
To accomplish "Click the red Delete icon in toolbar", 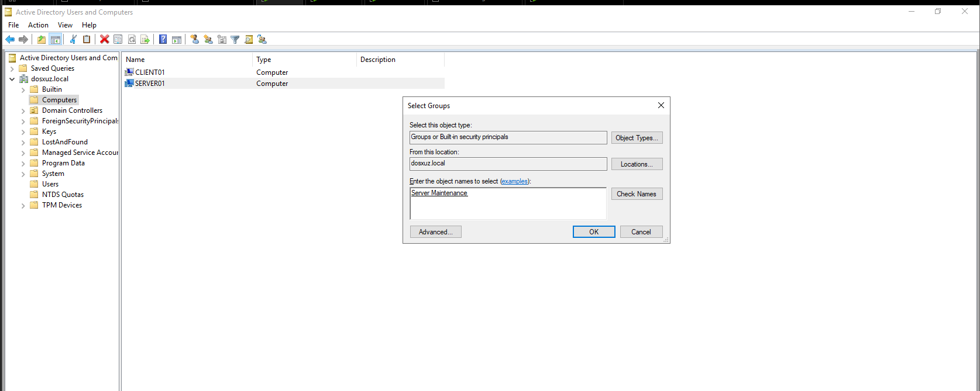I will pyautogui.click(x=104, y=39).
